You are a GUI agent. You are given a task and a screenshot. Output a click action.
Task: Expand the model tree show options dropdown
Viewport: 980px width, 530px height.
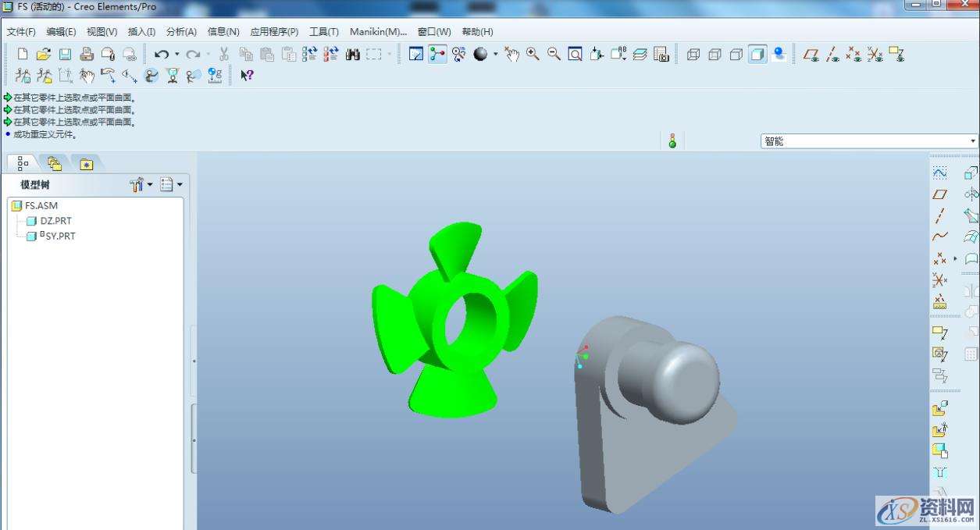170,185
